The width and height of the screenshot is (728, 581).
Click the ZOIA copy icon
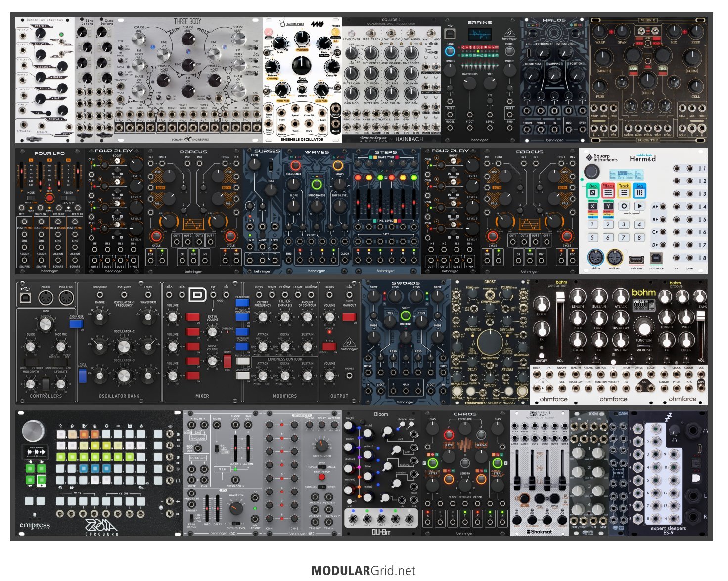coord(72,426)
